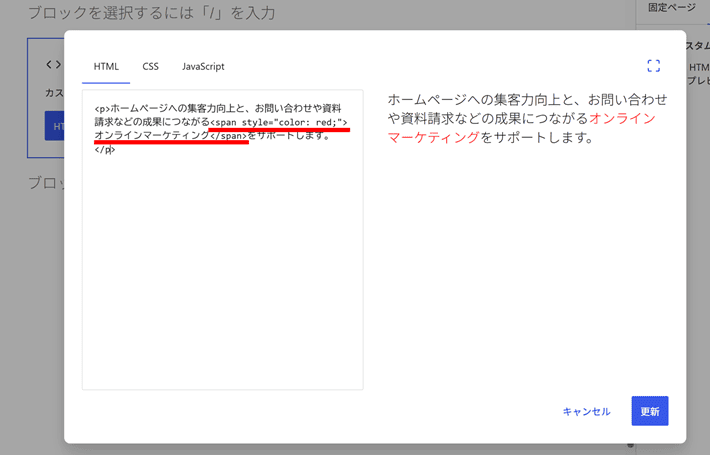The width and height of the screenshot is (710, 455).
Task: Open the CSS tab
Action: tap(150, 67)
